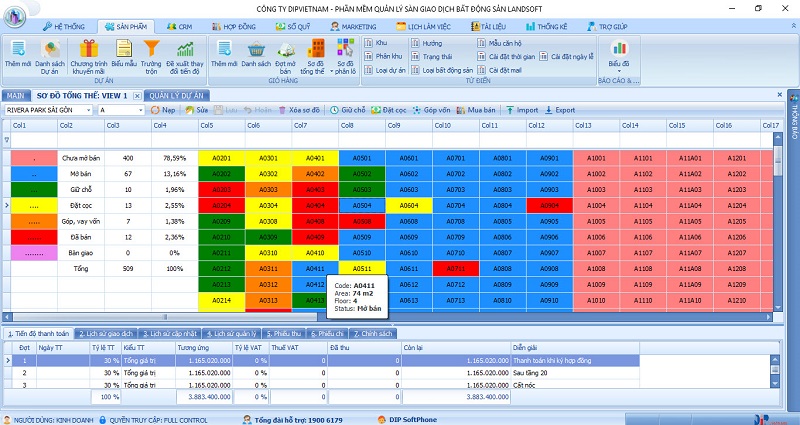Click the Đợt mở bán icon
The image size is (800, 425).
pos(286,57)
